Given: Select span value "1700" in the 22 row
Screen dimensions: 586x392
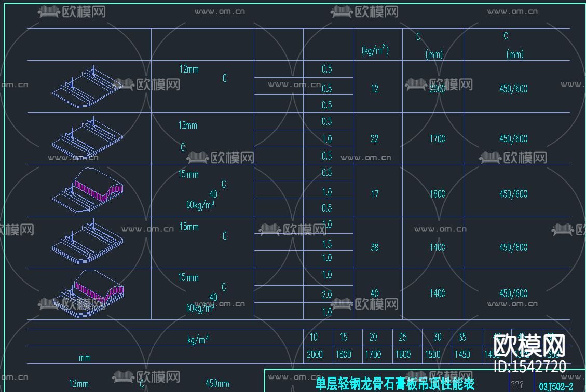Looking at the screenshot, I should tap(437, 139).
